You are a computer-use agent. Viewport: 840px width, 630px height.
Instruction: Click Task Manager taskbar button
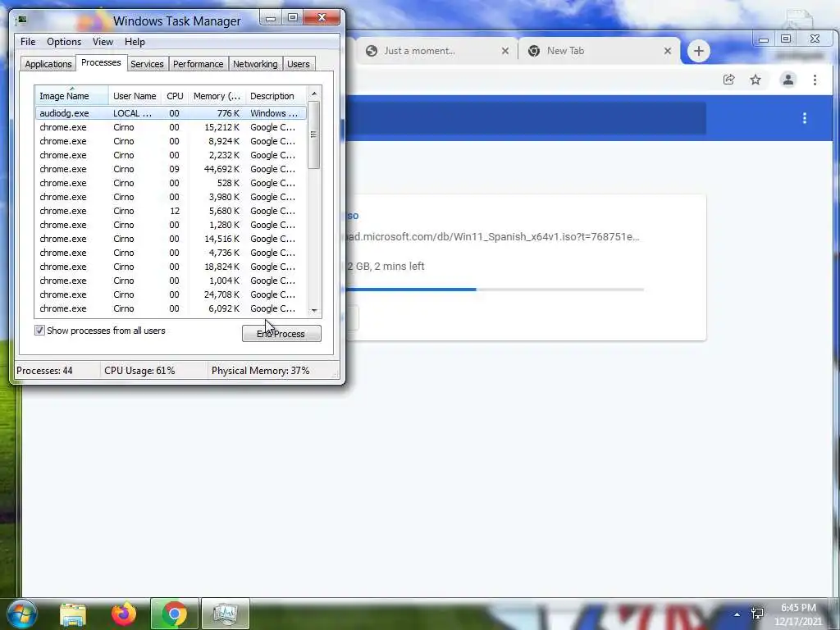point(226,614)
